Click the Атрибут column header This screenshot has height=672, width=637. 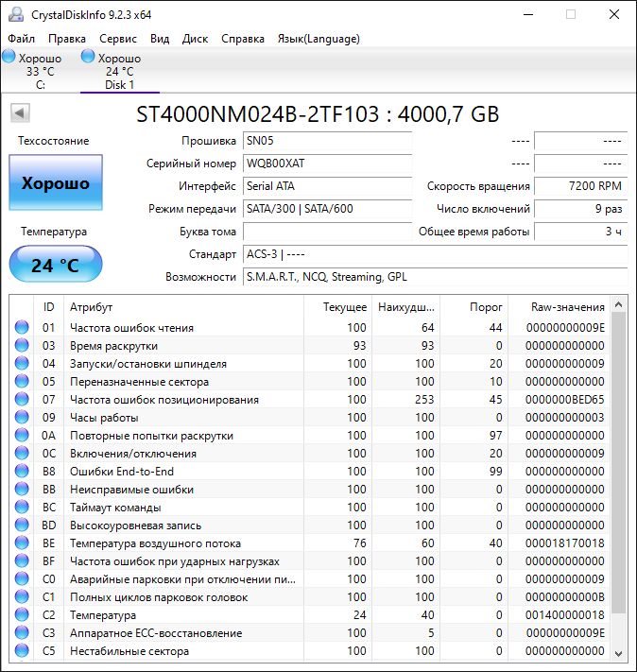point(184,307)
